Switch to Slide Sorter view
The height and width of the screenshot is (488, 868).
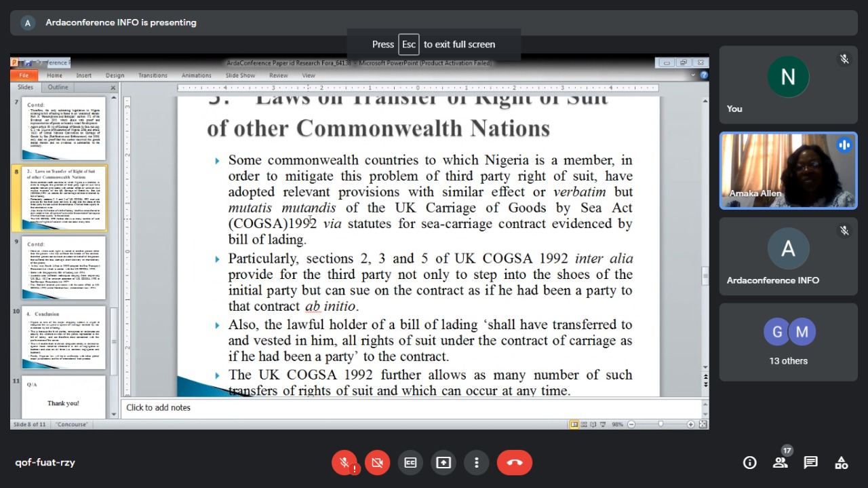coord(584,424)
